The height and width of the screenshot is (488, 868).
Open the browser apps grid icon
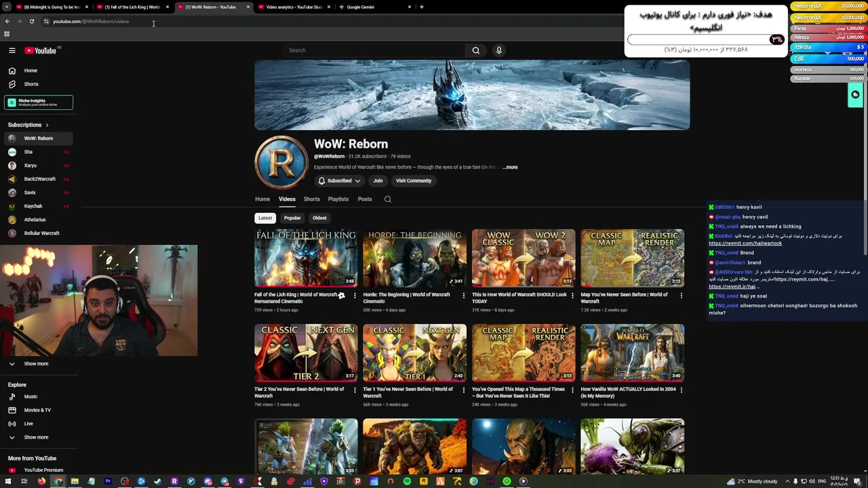(7, 34)
